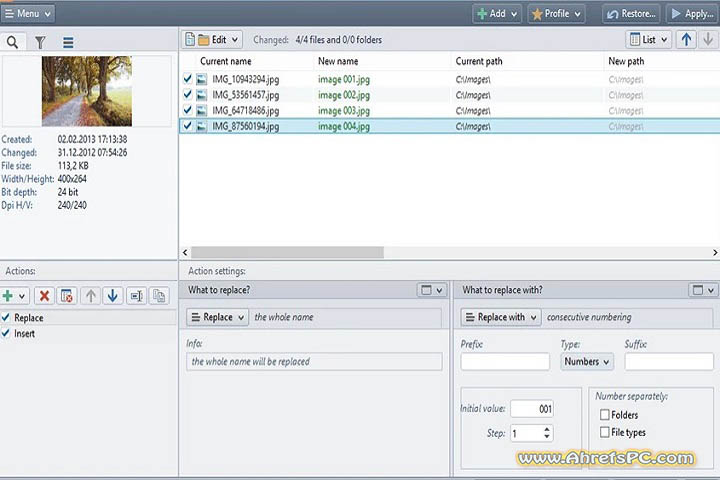Click the tree path preview thumbnail
The image size is (720, 480).
click(87, 91)
